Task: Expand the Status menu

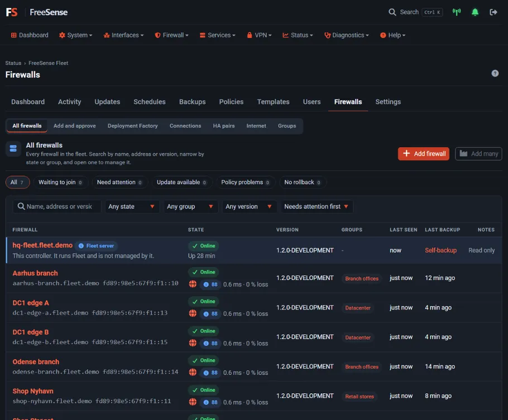Action: tap(298, 35)
